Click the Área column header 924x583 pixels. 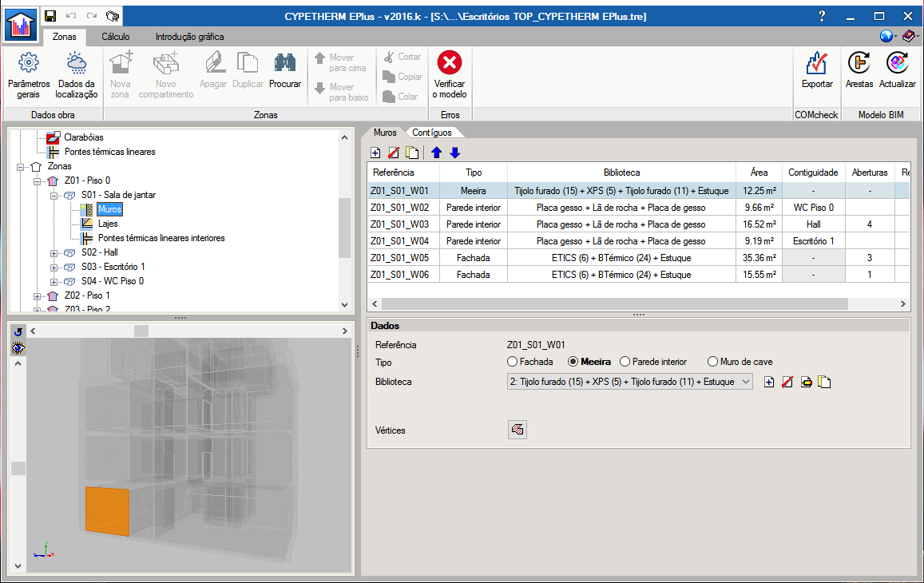759,173
